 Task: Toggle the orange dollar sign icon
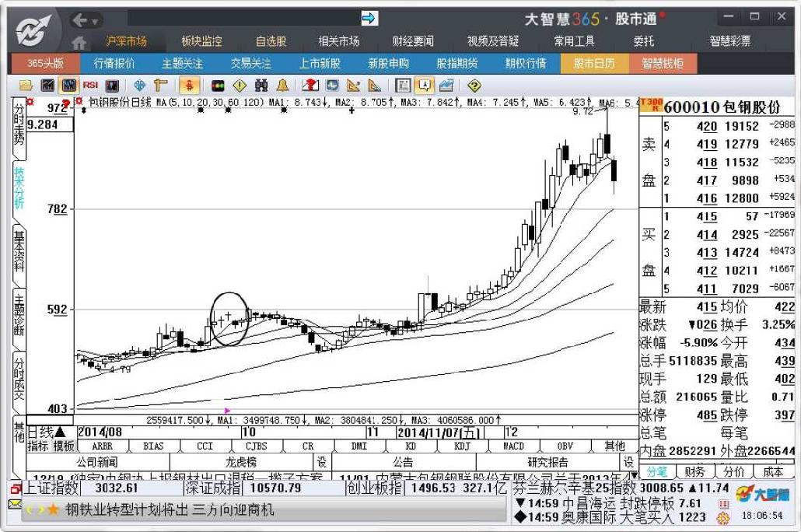[189, 86]
